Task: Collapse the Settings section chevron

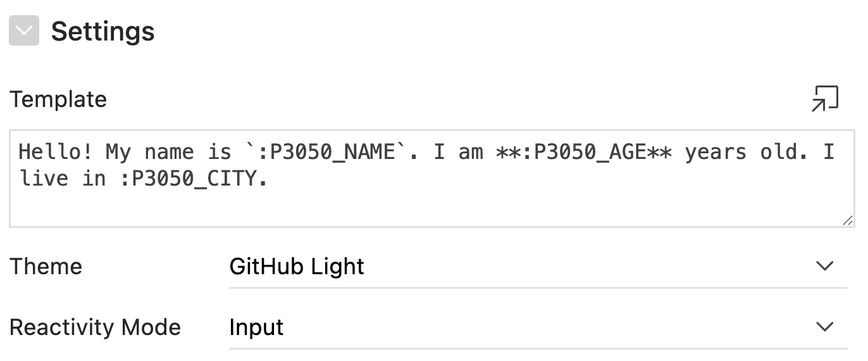Action: coord(24,31)
